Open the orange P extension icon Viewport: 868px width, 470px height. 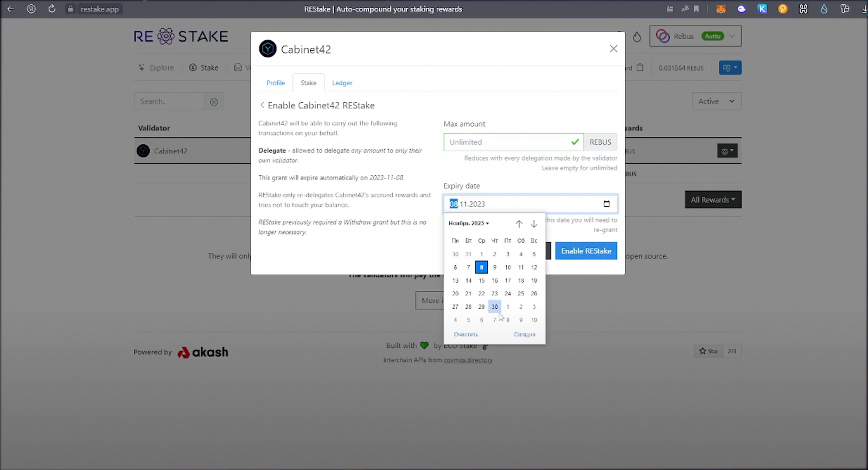[783, 9]
